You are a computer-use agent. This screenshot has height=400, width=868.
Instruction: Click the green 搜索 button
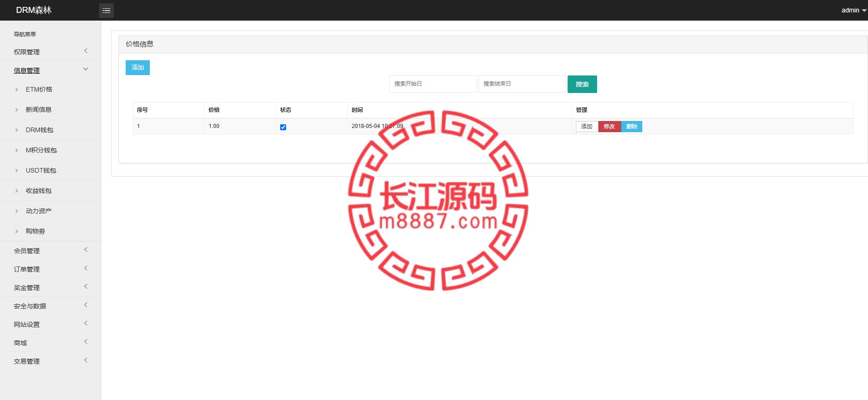coord(582,84)
